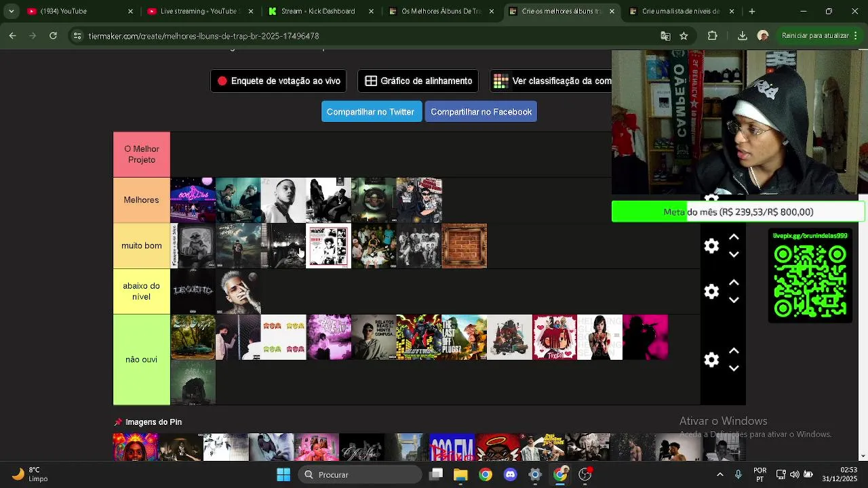Open a new browser tab
This screenshot has width=868, height=488.
(751, 11)
